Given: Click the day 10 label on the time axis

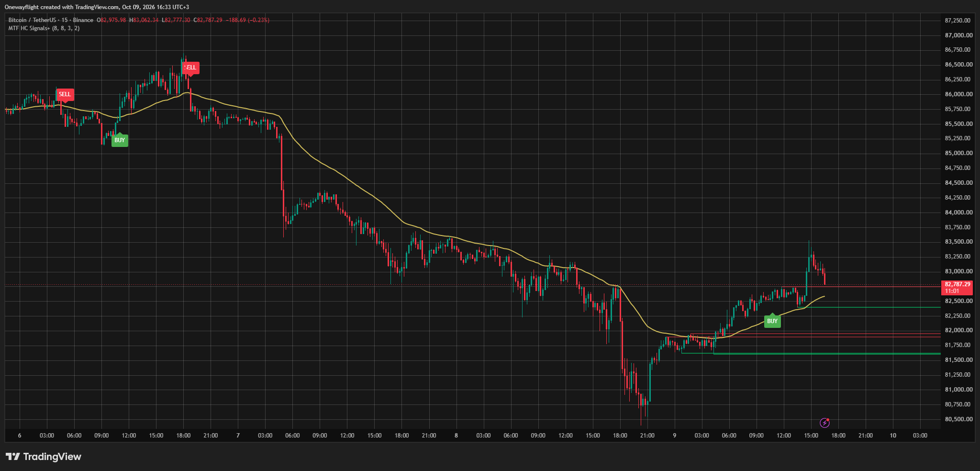Looking at the screenshot, I should (x=893, y=436).
